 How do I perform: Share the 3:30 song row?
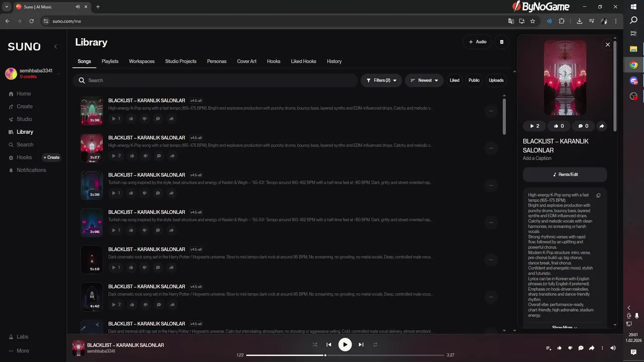tap(172, 193)
